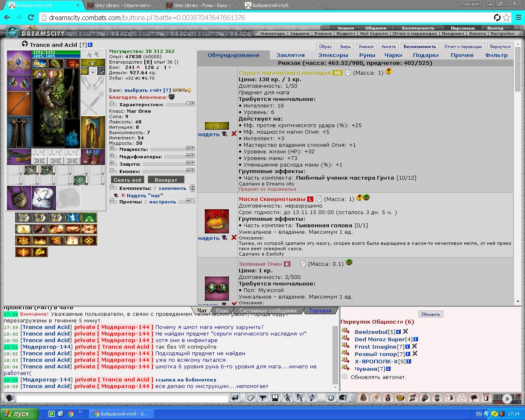The image size is (525, 420).
Task: Click the sound note icon in chat toolbar
Action: (x=312, y=397)
